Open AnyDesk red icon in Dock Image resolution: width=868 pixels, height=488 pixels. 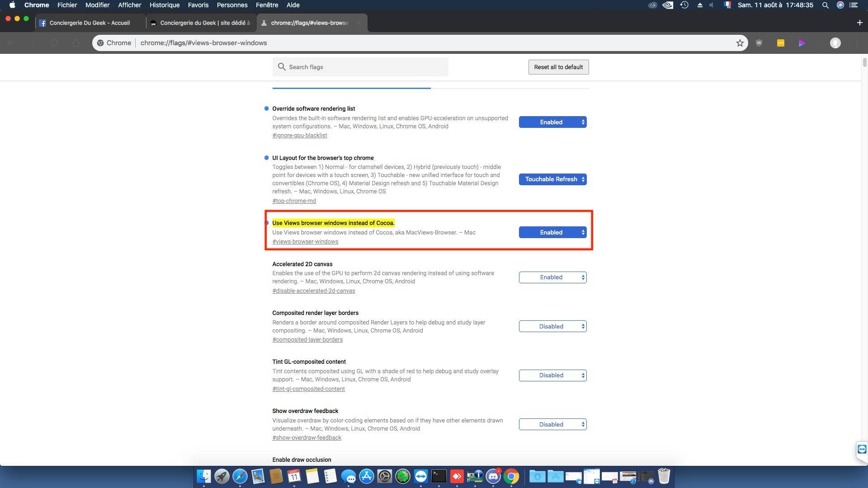[457, 476]
